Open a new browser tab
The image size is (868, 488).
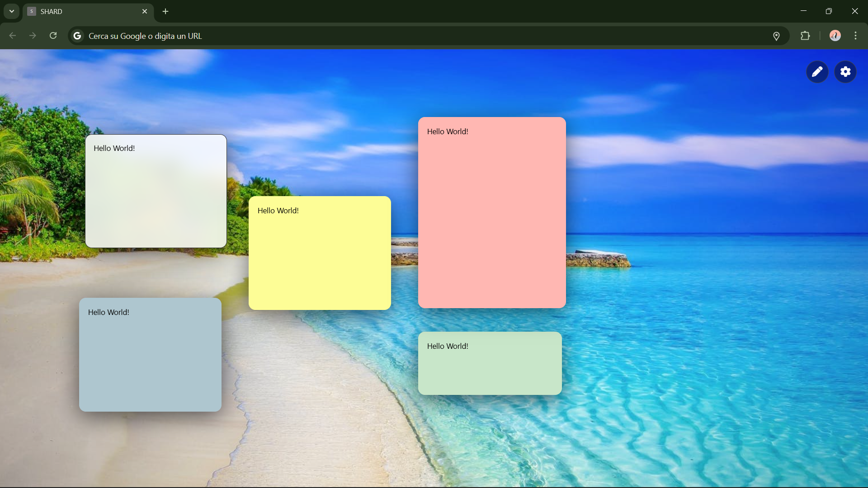click(x=165, y=11)
